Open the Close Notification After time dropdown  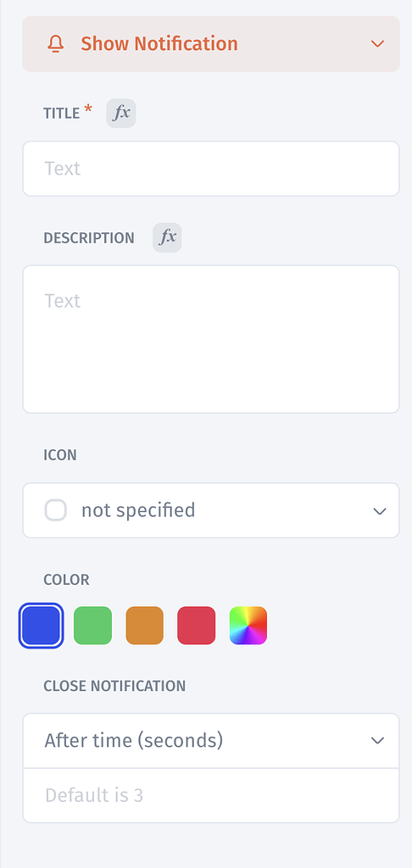(211, 740)
